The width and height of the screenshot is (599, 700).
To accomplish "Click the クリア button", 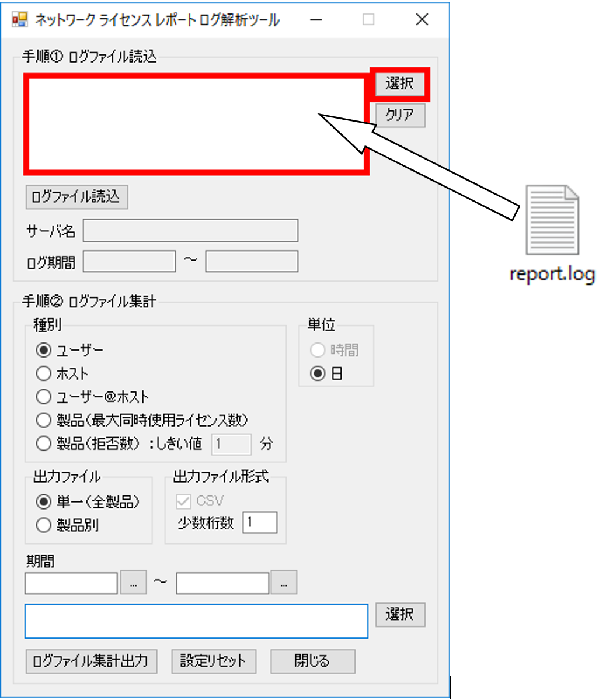I will point(400,115).
